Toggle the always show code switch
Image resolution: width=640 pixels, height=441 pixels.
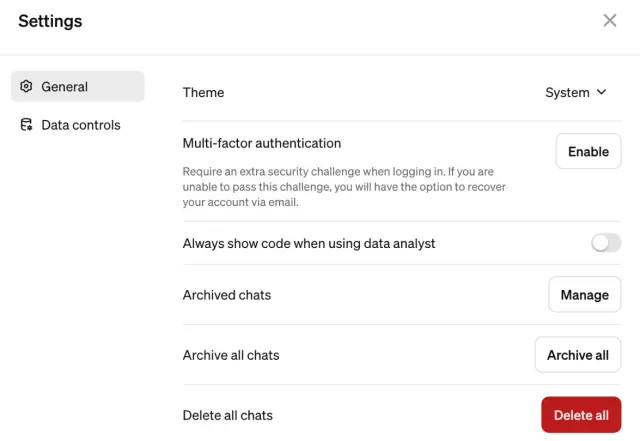(x=606, y=243)
